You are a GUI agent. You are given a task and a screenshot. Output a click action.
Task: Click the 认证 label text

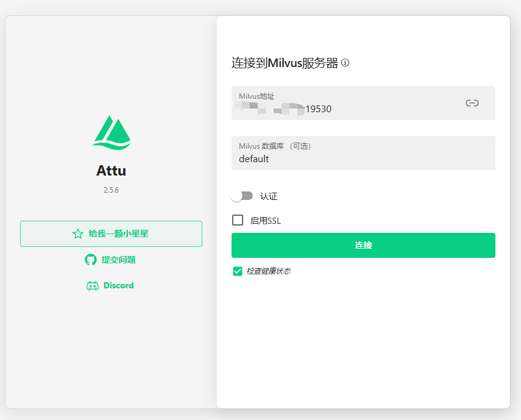269,196
